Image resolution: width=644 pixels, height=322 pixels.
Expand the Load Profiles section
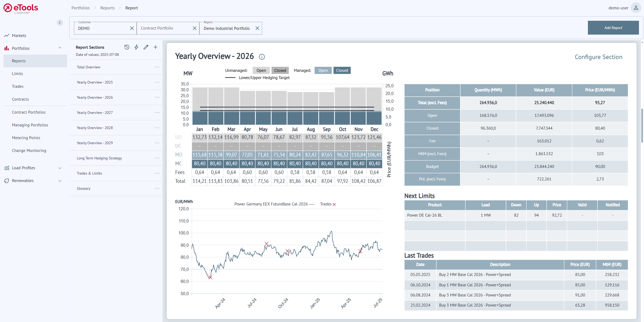[x=60, y=168]
